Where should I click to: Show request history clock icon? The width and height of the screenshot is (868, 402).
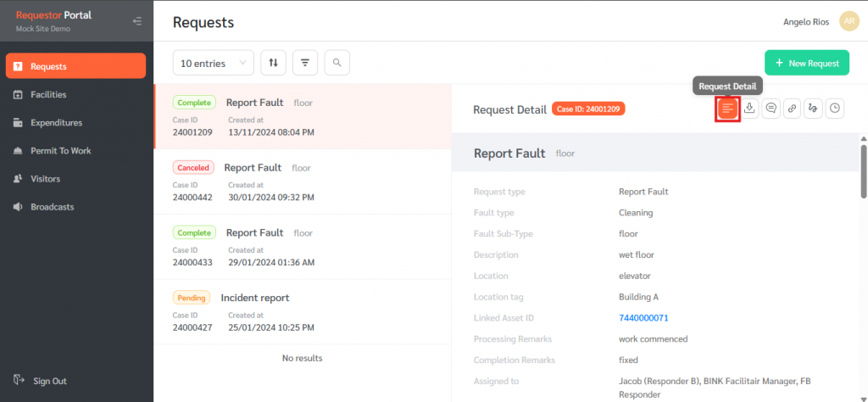click(835, 109)
